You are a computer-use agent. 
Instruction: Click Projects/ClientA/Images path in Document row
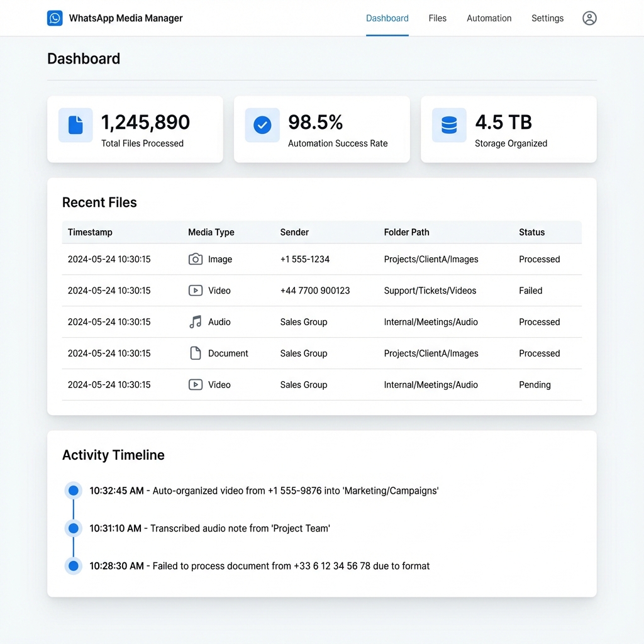(x=431, y=353)
